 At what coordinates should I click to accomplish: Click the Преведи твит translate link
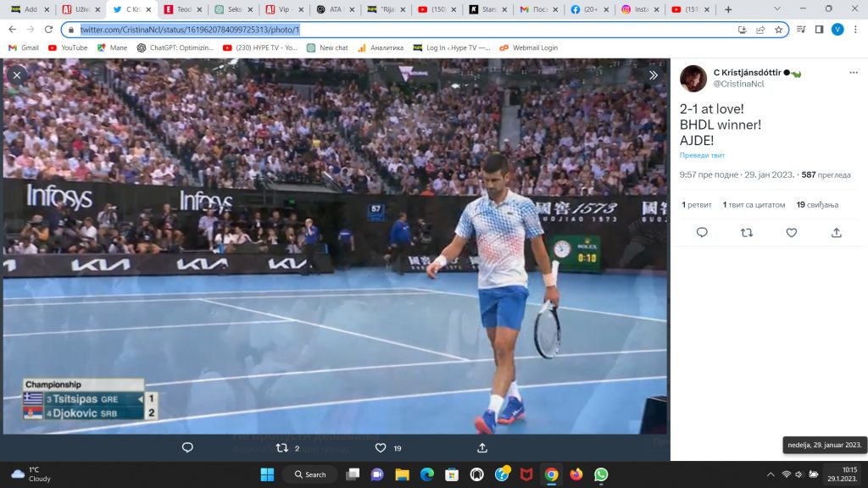[702, 156]
